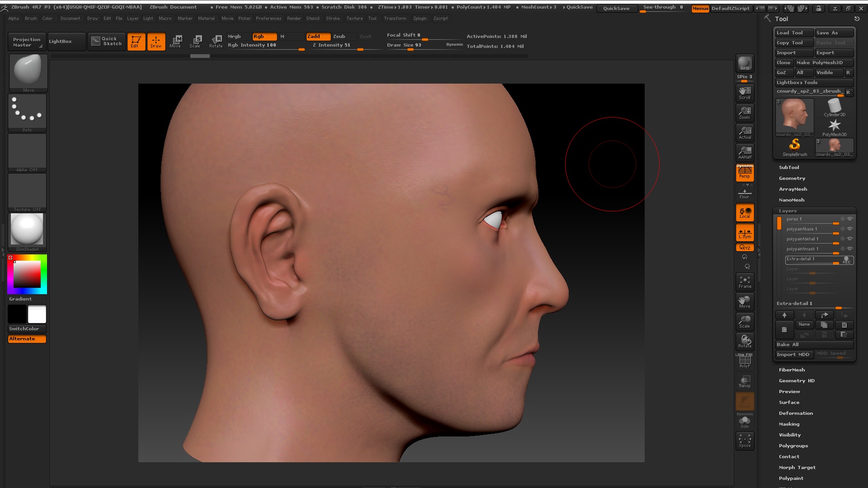
Task: Click the right shelf Rotate view icon
Action: coord(745,341)
